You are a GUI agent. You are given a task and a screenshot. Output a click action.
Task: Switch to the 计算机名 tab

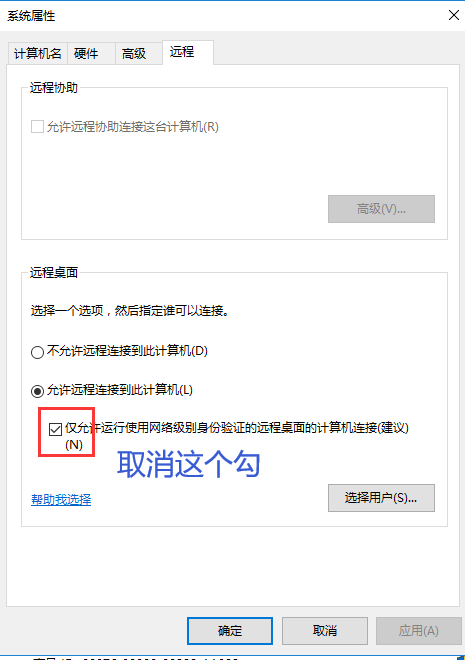tap(37, 53)
